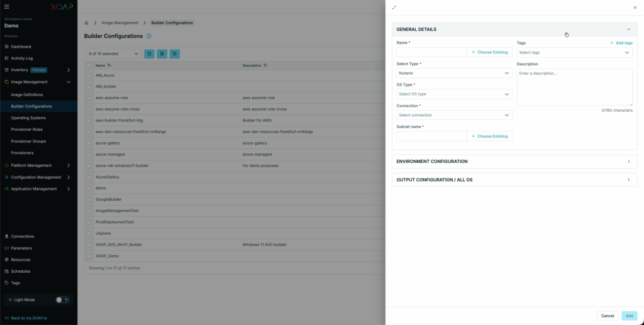Screen dimensions: 644x325
Task: Click the Connections sidebar icon
Action: (6, 236)
